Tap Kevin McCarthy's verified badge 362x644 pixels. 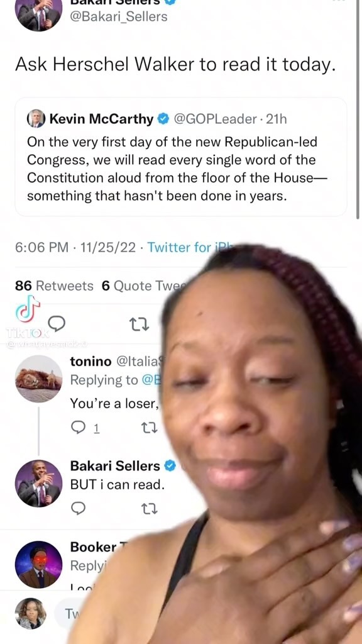163,119
